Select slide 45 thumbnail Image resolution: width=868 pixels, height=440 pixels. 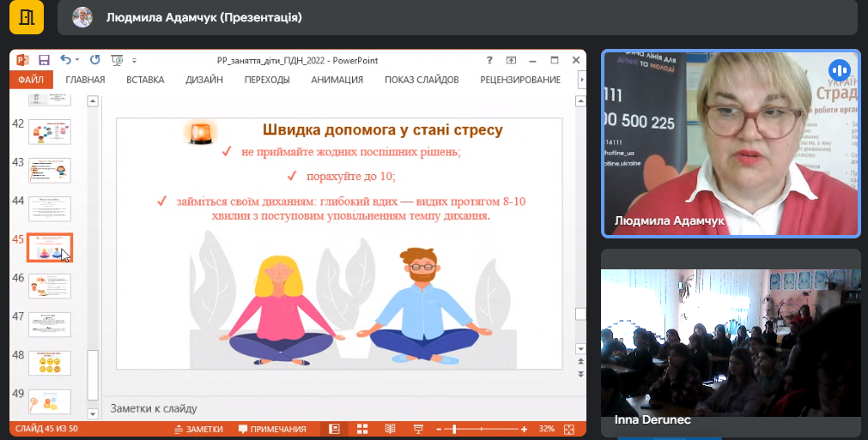[x=50, y=248]
